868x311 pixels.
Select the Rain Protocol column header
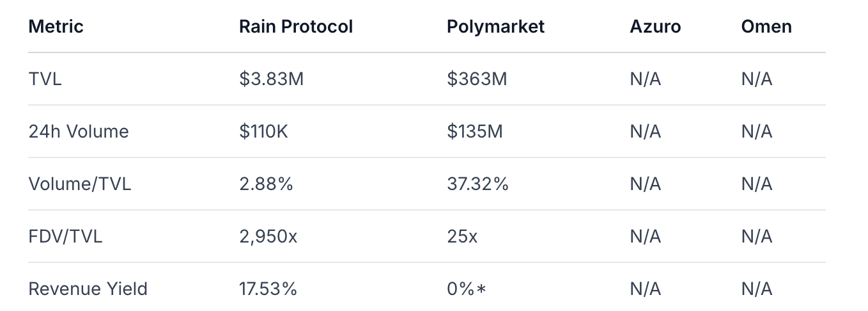click(296, 27)
